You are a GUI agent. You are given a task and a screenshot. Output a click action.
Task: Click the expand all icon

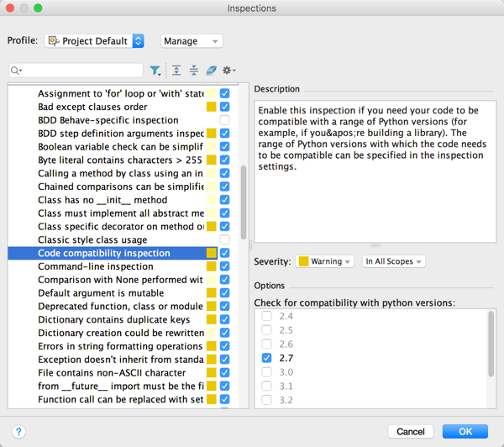[176, 71]
